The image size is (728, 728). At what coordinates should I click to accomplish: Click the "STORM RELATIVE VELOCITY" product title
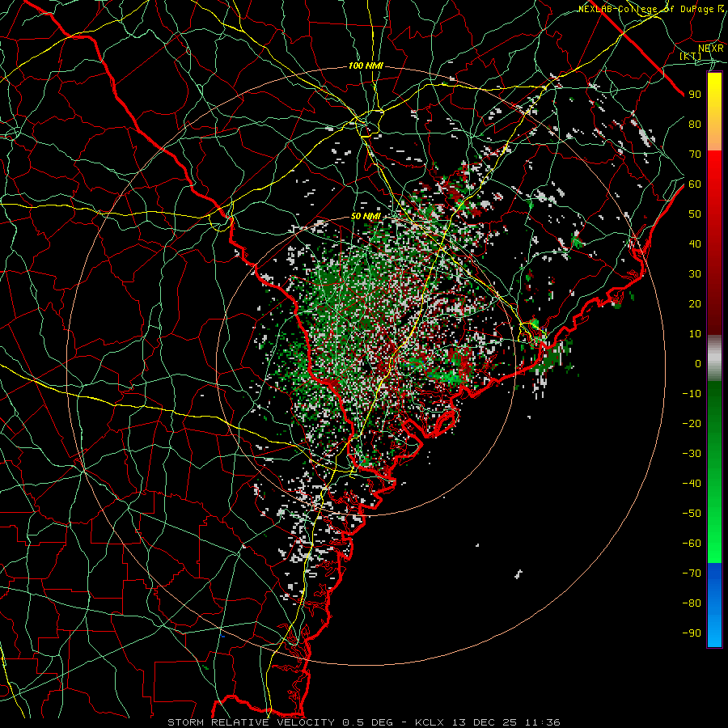coord(251,722)
